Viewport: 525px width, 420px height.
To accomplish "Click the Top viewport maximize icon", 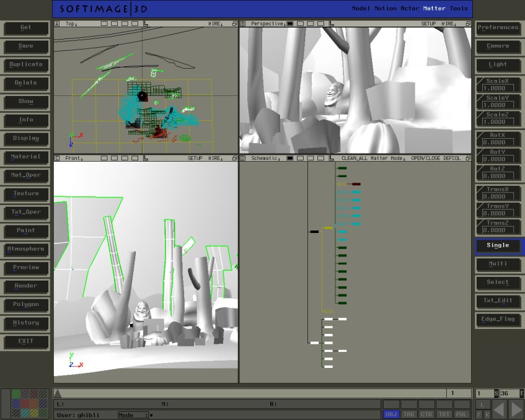I will click(235, 24).
